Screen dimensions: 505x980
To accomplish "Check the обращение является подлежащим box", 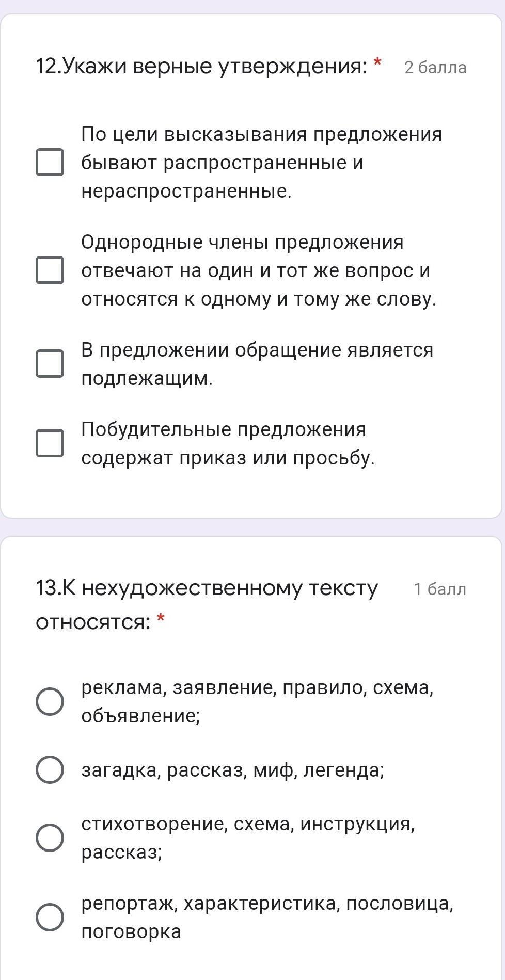I will [50, 364].
